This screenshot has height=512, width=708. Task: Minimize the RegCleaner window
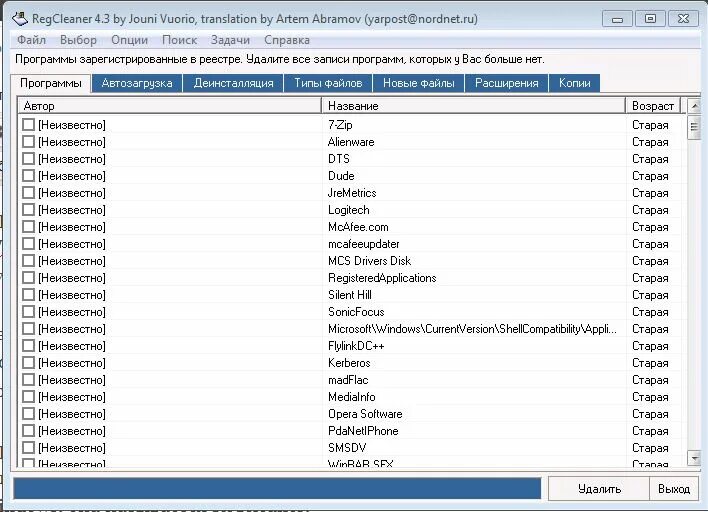[x=617, y=19]
